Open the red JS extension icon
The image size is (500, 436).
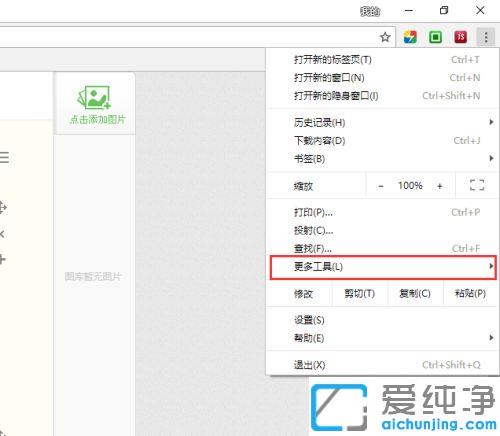pyautogui.click(x=461, y=37)
